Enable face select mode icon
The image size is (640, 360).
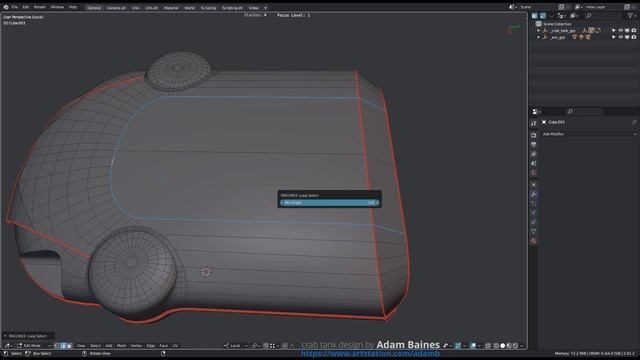click(x=69, y=346)
